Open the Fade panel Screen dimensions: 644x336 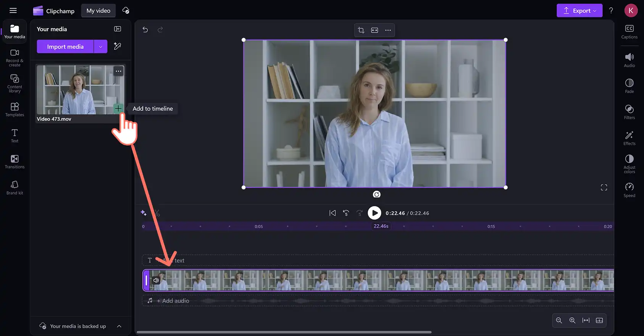tap(629, 86)
